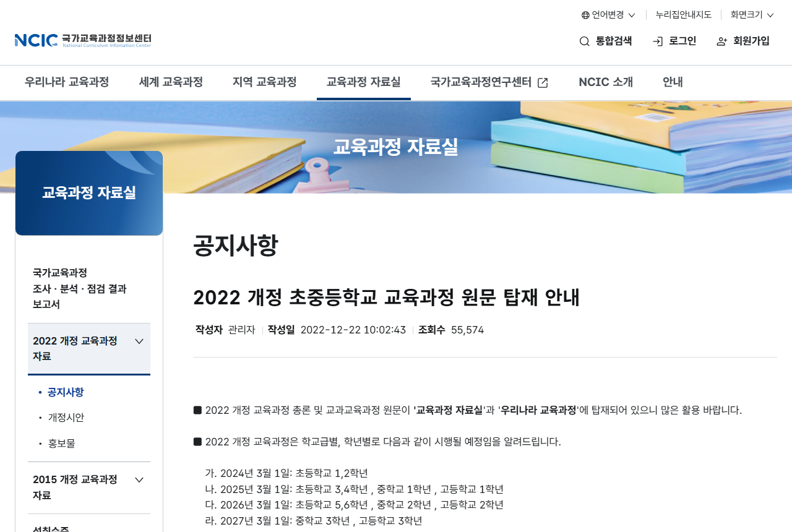Click the globe icon beside 언어변경

point(585,15)
